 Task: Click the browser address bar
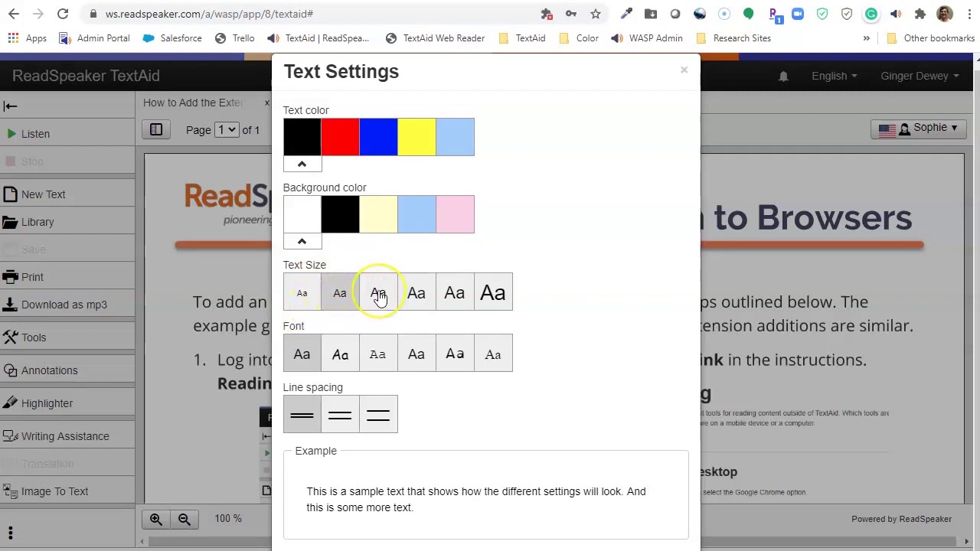coord(306,14)
